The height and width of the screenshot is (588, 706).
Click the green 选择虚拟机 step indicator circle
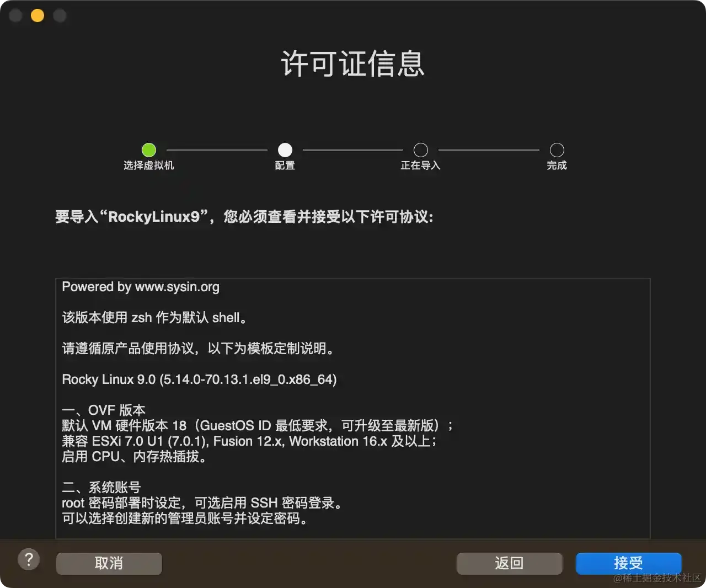pyautogui.click(x=149, y=149)
